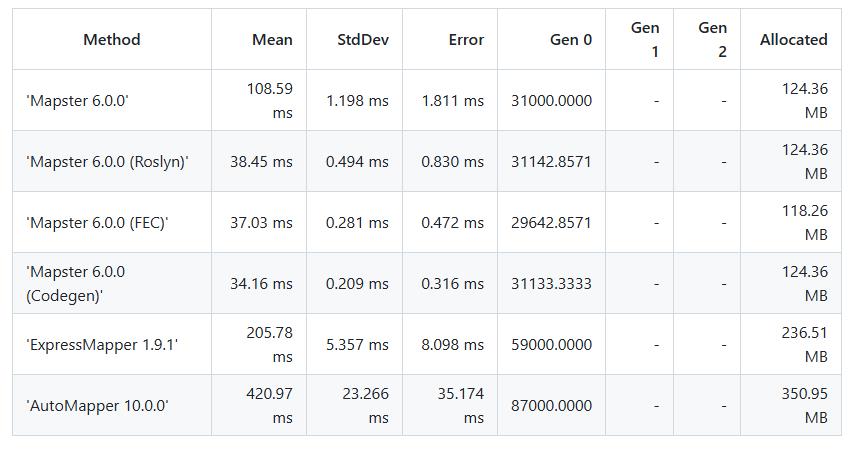Click the Method column header
The image size is (849, 450).
111,40
